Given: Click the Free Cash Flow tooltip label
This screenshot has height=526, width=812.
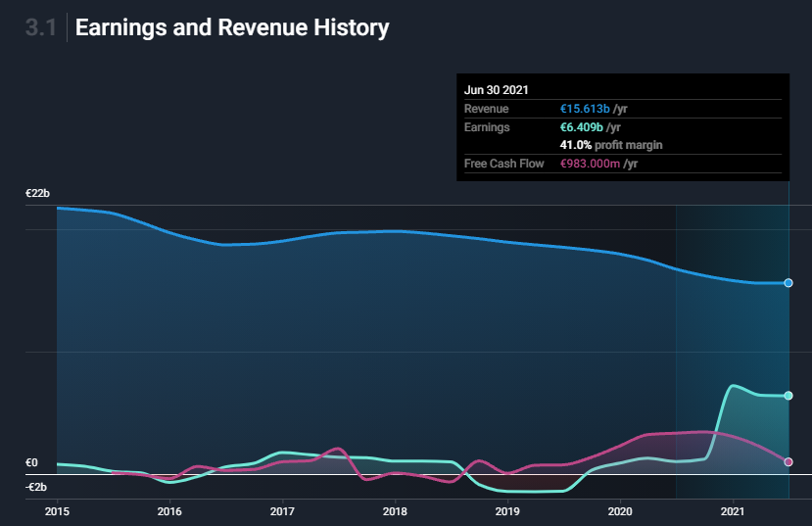Looking at the screenshot, I should tap(503, 164).
